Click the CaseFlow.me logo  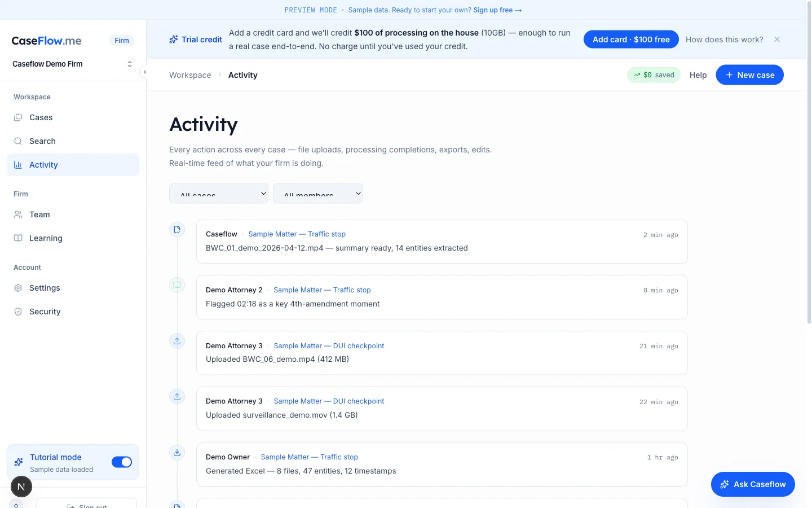(46, 41)
